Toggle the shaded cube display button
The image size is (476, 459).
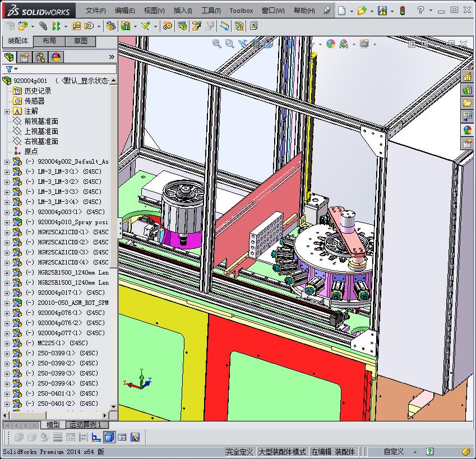109,437
